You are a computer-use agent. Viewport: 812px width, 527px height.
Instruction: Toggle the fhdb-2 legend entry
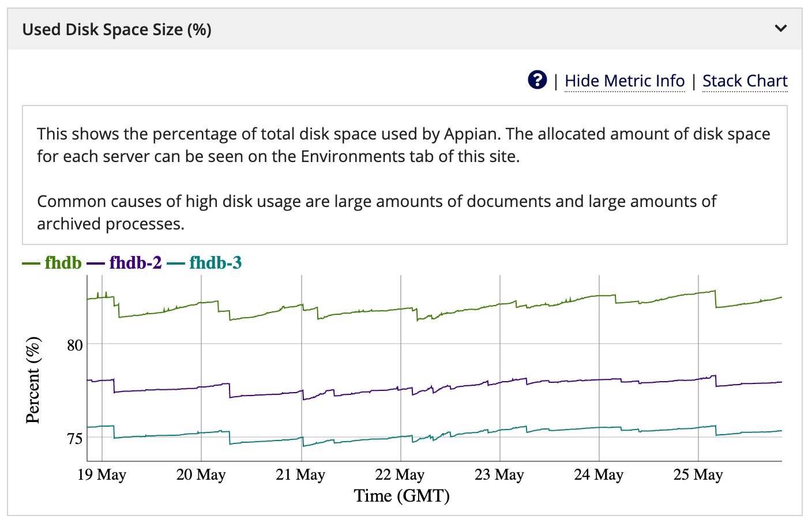pos(125,263)
